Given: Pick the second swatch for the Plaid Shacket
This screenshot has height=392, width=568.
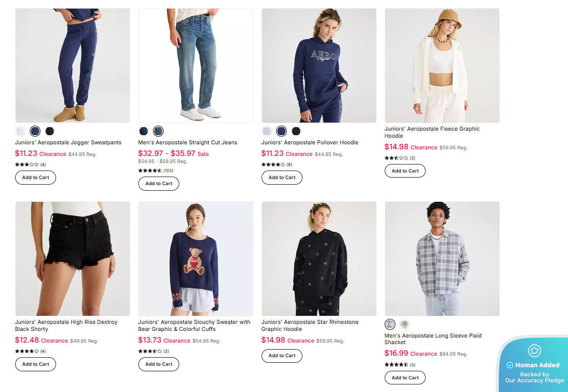Looking at the screenshot, I should 404,324.
